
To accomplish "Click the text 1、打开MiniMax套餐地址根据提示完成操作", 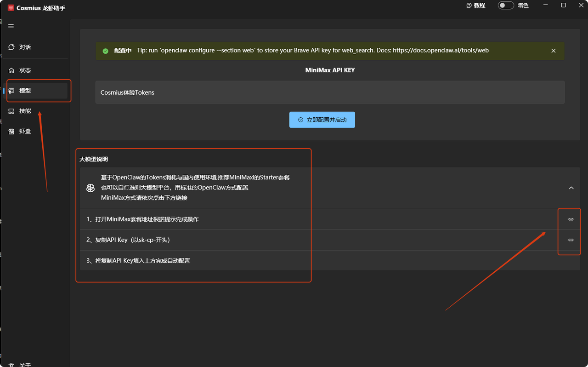I will point(142,219).
